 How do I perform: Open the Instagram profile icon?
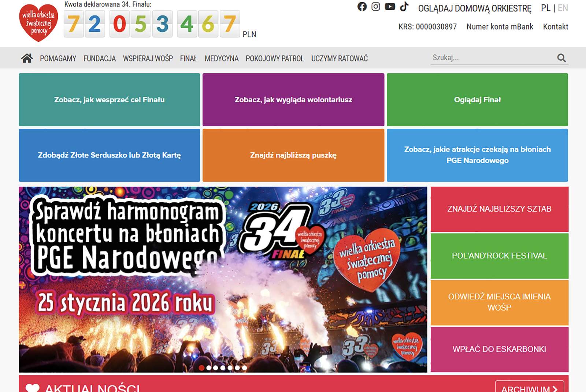coord(376,7)
